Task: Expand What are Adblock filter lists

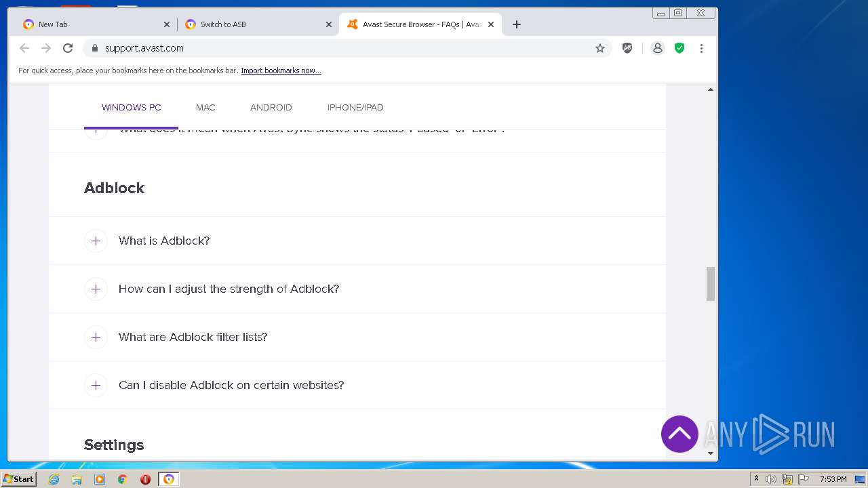Action: (x=96, y=337)
